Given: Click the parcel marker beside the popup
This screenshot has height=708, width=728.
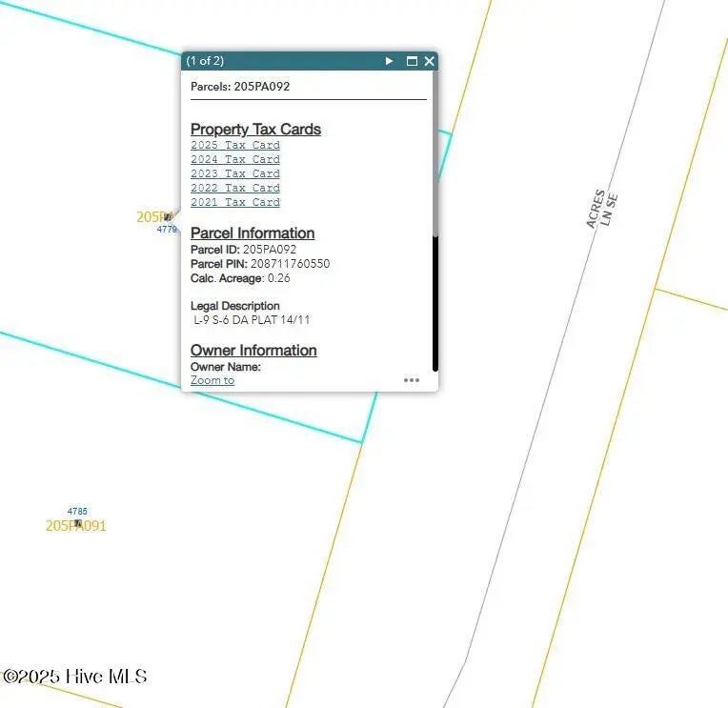Looking at the screenshot, I should point(168,217).
